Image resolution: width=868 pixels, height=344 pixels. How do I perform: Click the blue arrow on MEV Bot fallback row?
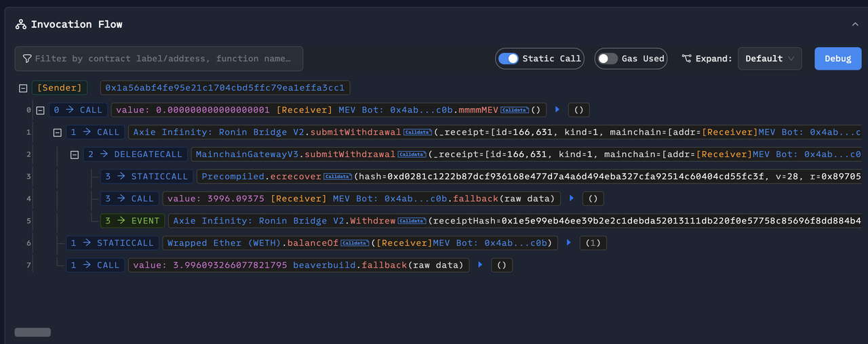(x=571, y=198)
